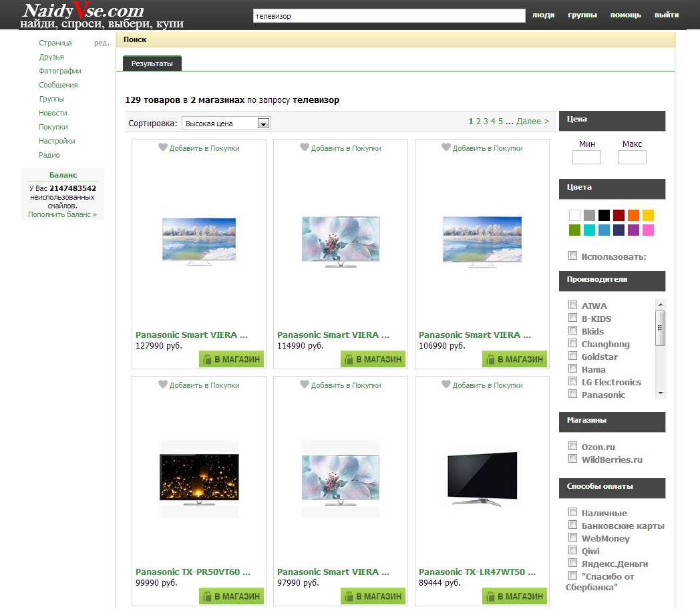Go to shop for 127990 руб. TV
This screenshot has height=609, width=700.
coord(231,359)
